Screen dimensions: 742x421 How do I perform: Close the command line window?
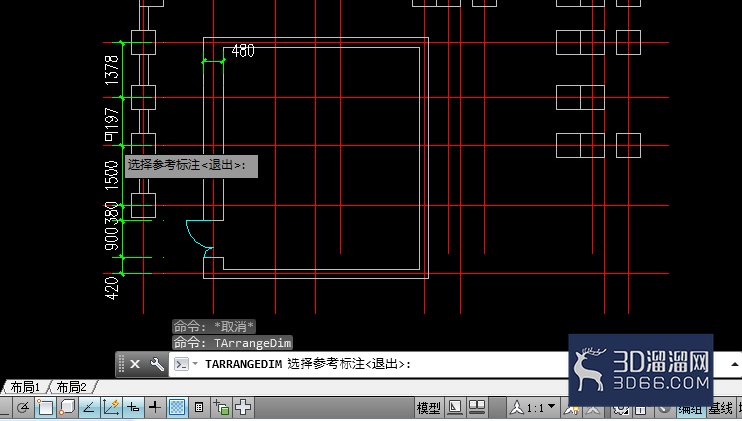point(135,364)
